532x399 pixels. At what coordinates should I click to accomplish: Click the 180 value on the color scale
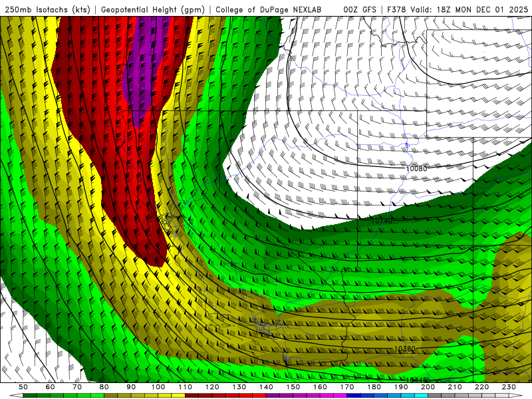click(374, 387)
